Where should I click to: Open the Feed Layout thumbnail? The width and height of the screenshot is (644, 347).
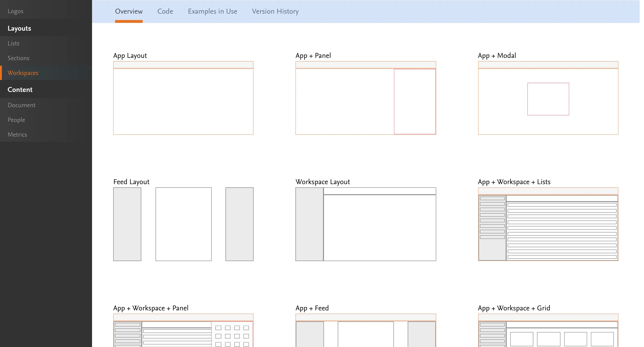click(183, 224)
